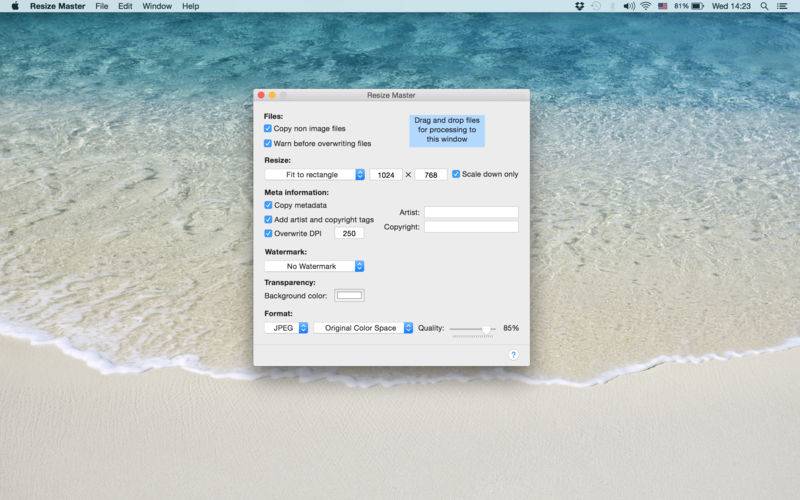The image size is (800, 500).
Task: Toggle Warn before overwriting files
Action: click(x=268, y=143)
